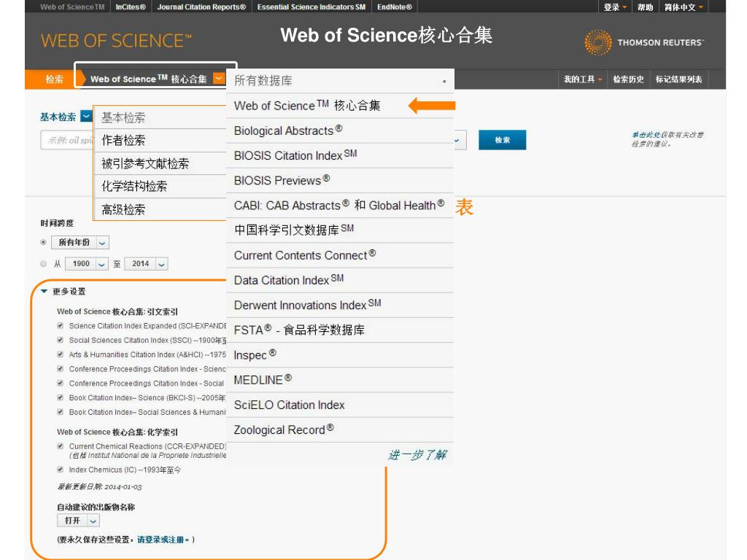Viewport: 747px width, 560px height.
Task: Toggle Index Chemicus checkbox
Action: (x=60, y=470)
